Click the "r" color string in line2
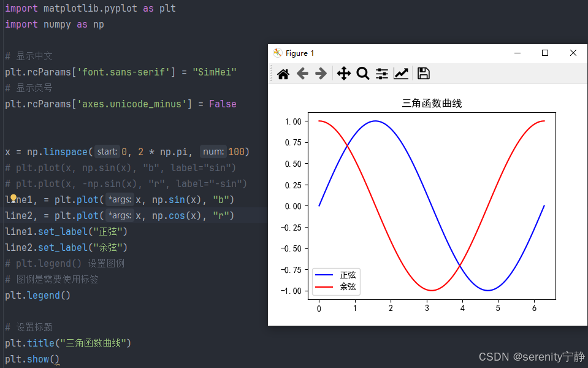 (221, 216)
